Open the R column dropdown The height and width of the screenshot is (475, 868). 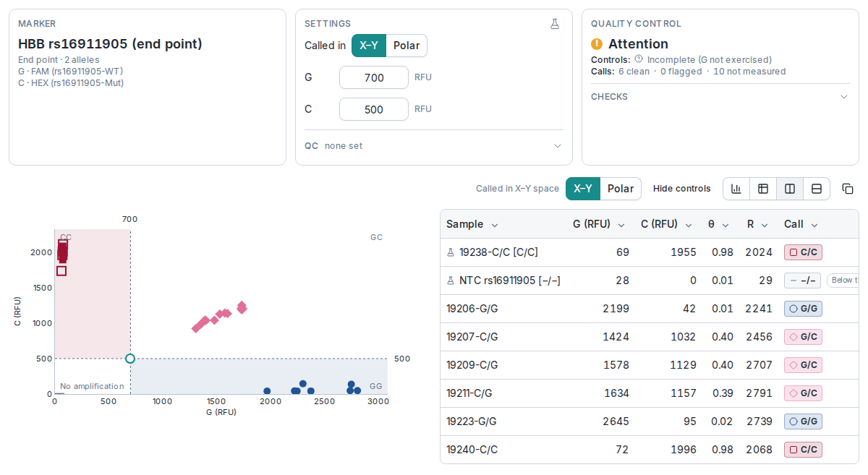[765, 225]
